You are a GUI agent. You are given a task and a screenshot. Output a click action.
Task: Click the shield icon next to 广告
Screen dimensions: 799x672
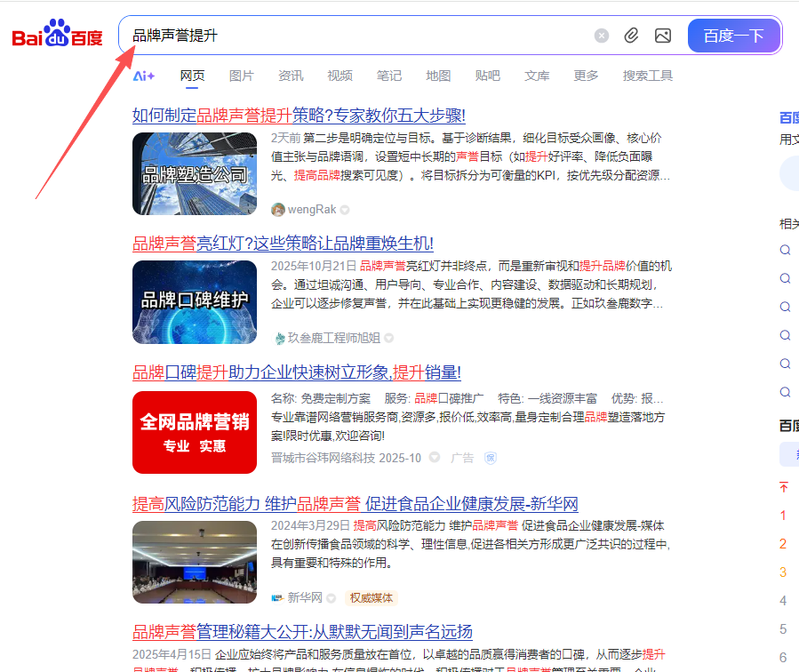(490, 458)
